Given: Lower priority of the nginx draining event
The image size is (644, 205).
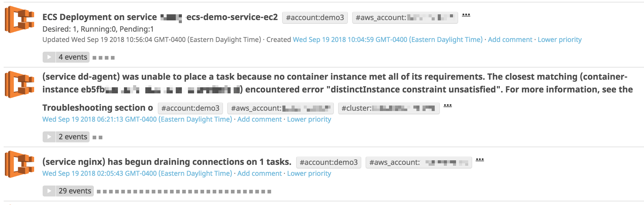Looking at the screenshot, I should click(x=309, y=174).
